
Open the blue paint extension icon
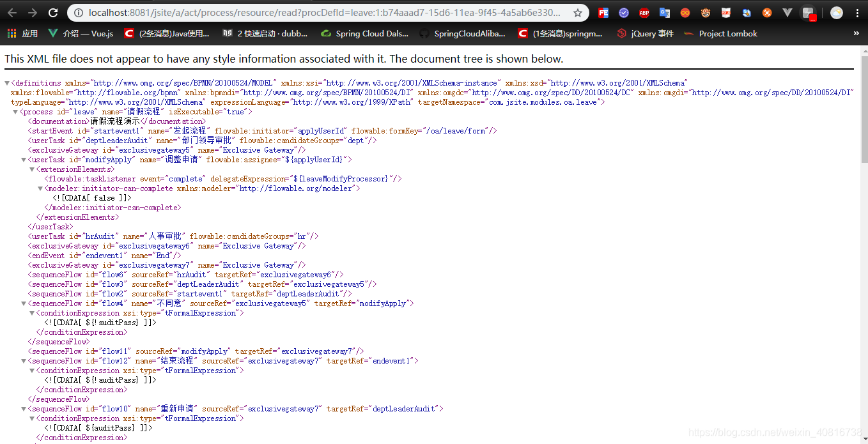coord(747,13)
